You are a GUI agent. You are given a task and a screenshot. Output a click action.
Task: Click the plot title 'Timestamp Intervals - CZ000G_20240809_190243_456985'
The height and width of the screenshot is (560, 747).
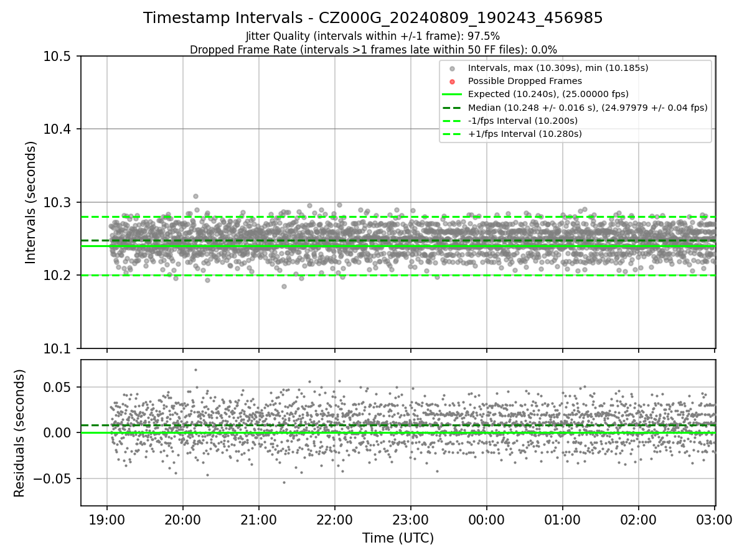[373, 18]
